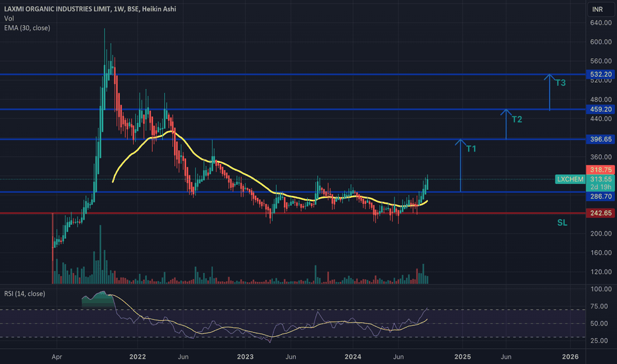617x364 pixels.
Task: Click the 2023 label on time axis
Action: (x=245, y=357)
